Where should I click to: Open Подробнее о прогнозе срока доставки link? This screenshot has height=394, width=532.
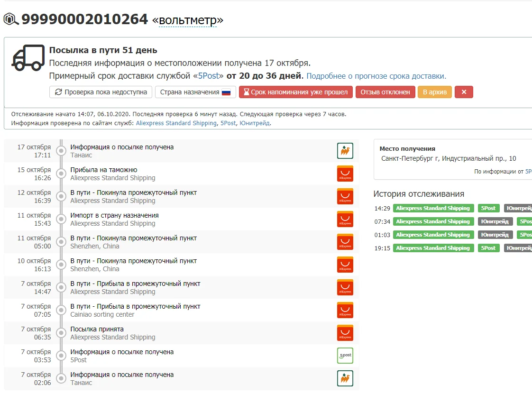[x=376, y=76]
